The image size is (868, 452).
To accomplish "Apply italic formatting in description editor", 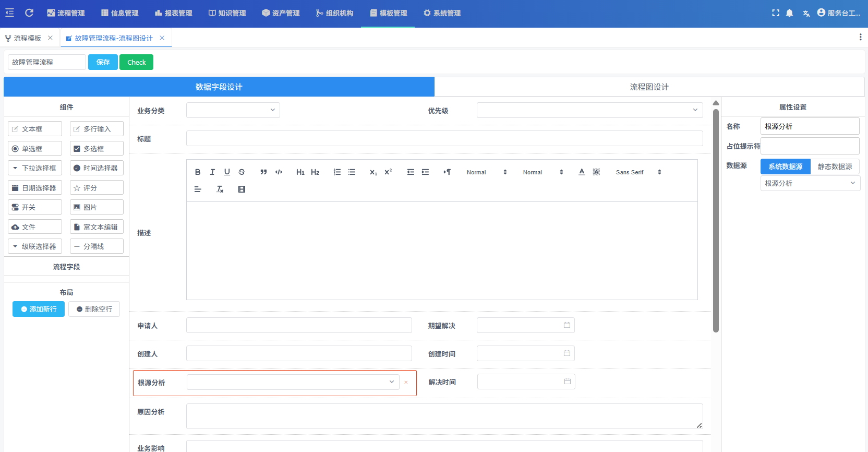I will coord(212,172).
